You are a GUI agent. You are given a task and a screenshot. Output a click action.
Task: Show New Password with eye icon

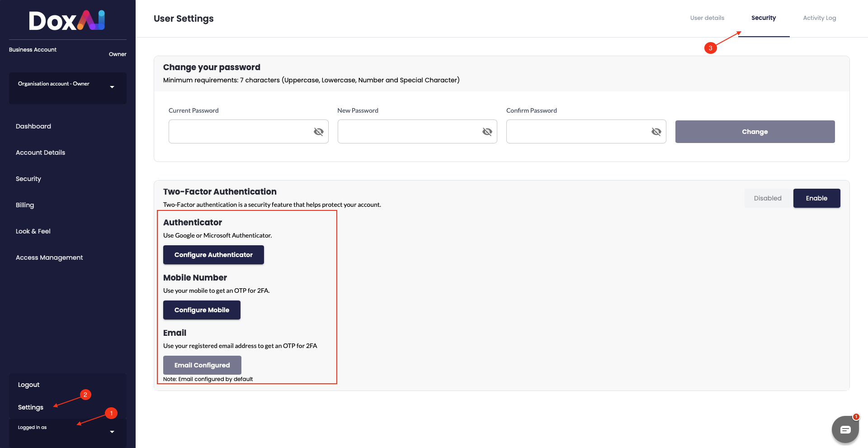tap(487, 132)
